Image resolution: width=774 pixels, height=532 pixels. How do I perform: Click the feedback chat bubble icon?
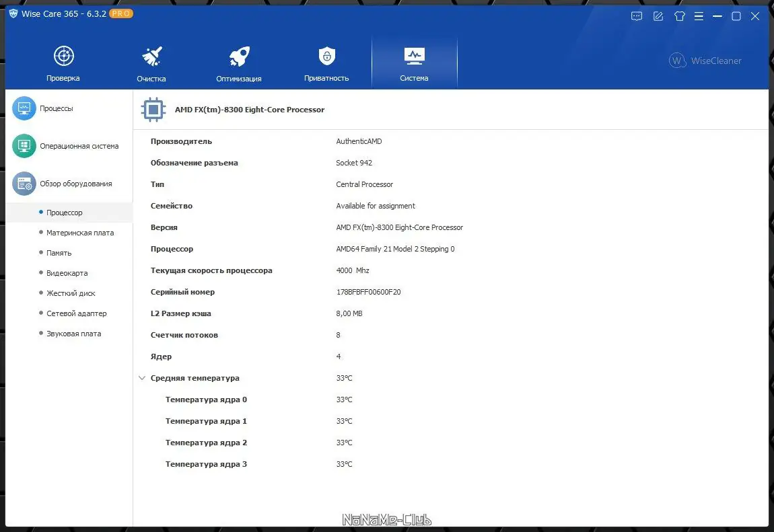(x=637, y=16)
